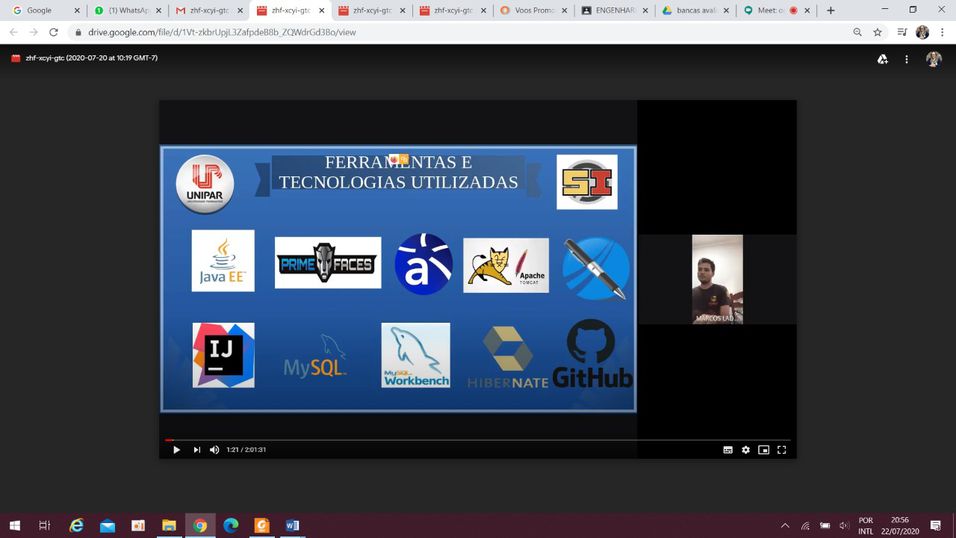The width and height of the screenshot is (956, 538).
Task: Show hidden system tray icons
Action: tap(785, 525)
